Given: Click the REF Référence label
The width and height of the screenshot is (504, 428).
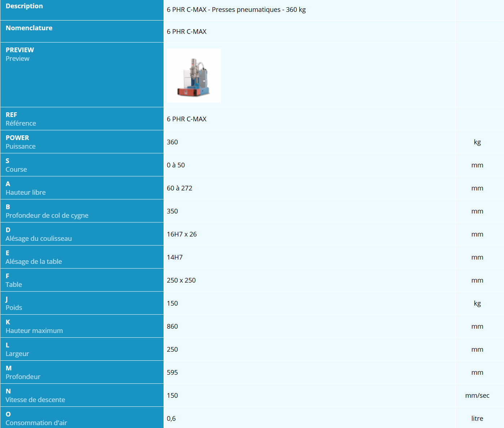Looking at the screenshot, I should tap(21, 119).
